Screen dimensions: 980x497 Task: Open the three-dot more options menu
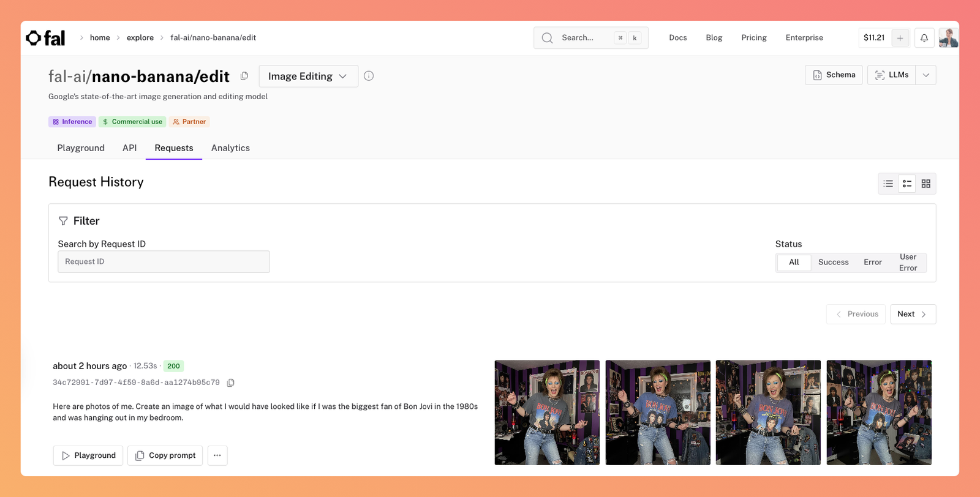[217, 455]
